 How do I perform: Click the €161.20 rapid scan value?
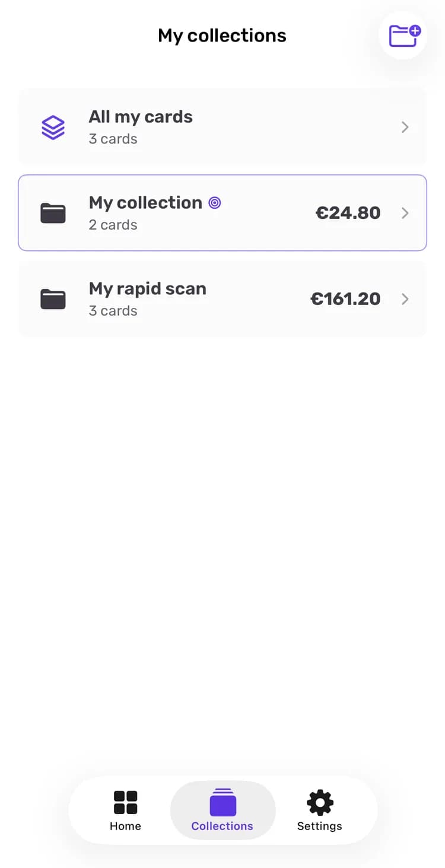345,299
